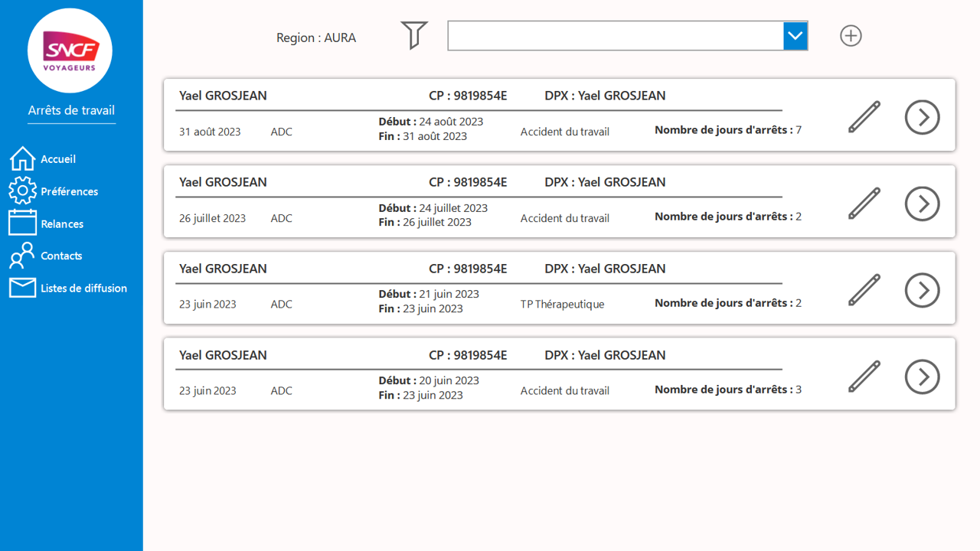
Task: Open details arrow for 31 août 2023 record
Action: 922,117
